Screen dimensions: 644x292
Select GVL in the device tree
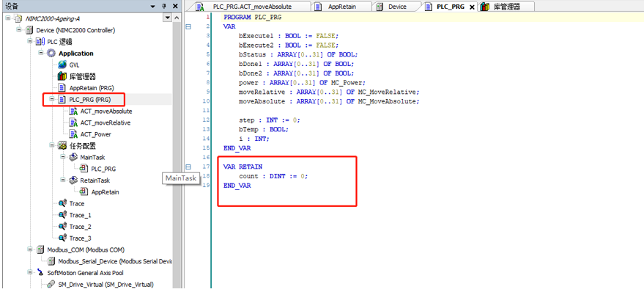(74, 65)
